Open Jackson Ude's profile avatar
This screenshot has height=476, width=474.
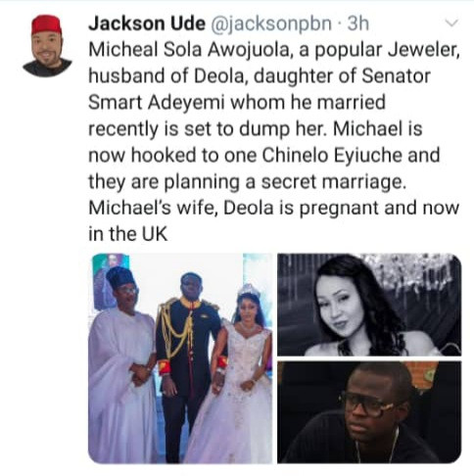(x=47, y=46)
